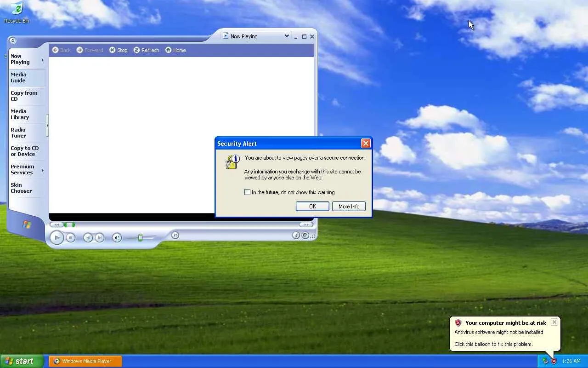This screenshot has width=588, height=368.
Task: Go to Home in the navigation toolbar
Action: tap(175, 50)
